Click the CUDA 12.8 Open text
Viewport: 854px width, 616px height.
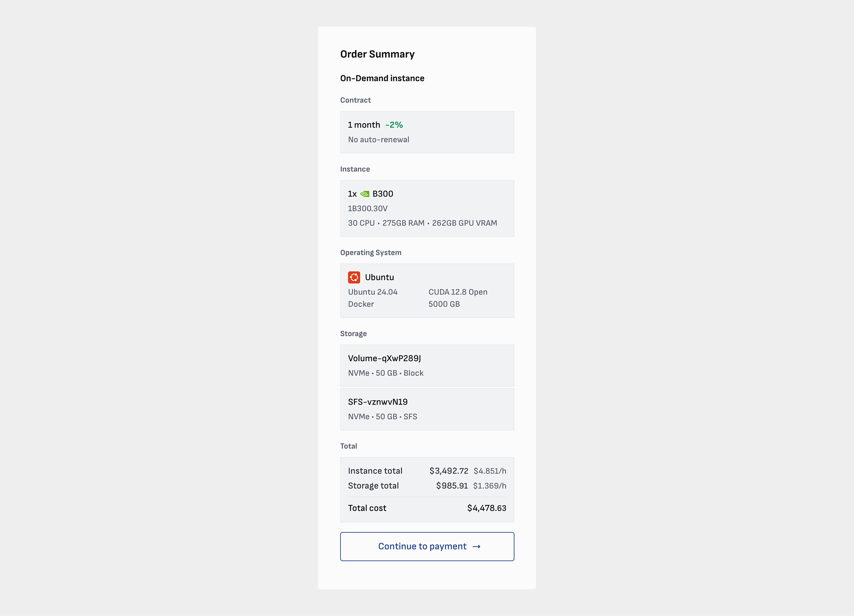point(458,292)
